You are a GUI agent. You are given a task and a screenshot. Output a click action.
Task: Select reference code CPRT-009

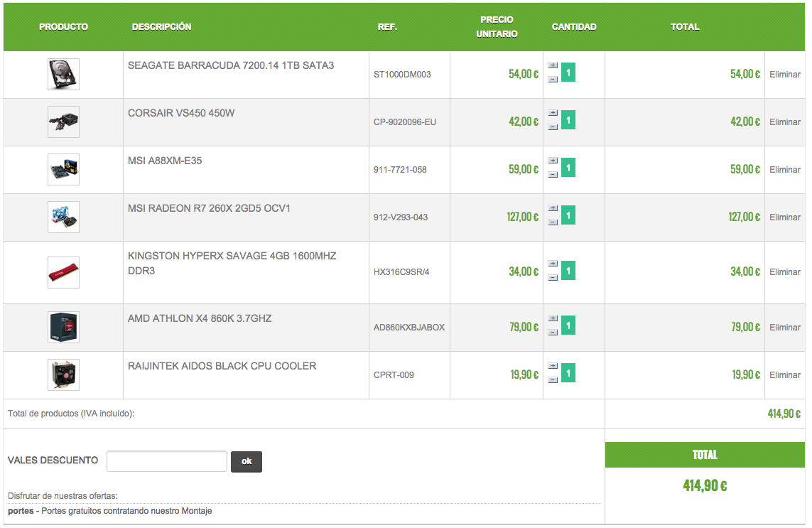point(394,375)
